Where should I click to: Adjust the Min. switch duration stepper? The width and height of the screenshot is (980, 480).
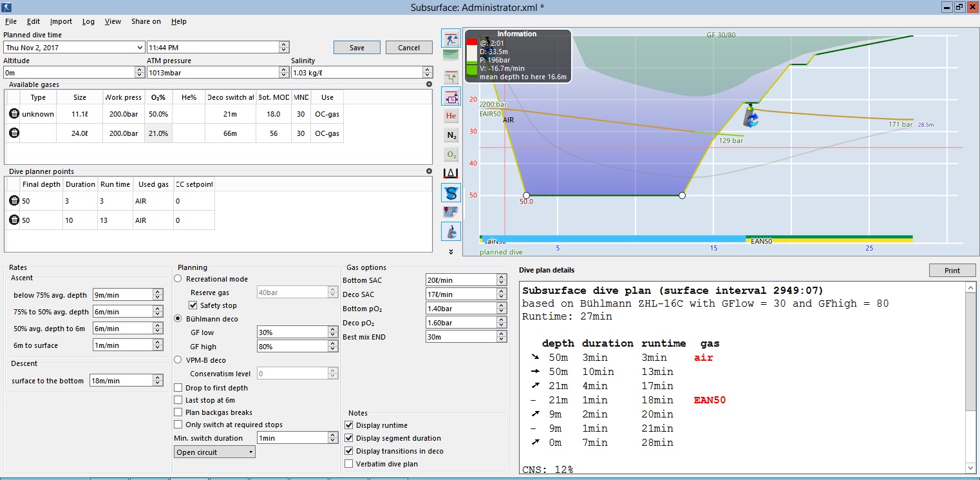[x=333, y=438]
